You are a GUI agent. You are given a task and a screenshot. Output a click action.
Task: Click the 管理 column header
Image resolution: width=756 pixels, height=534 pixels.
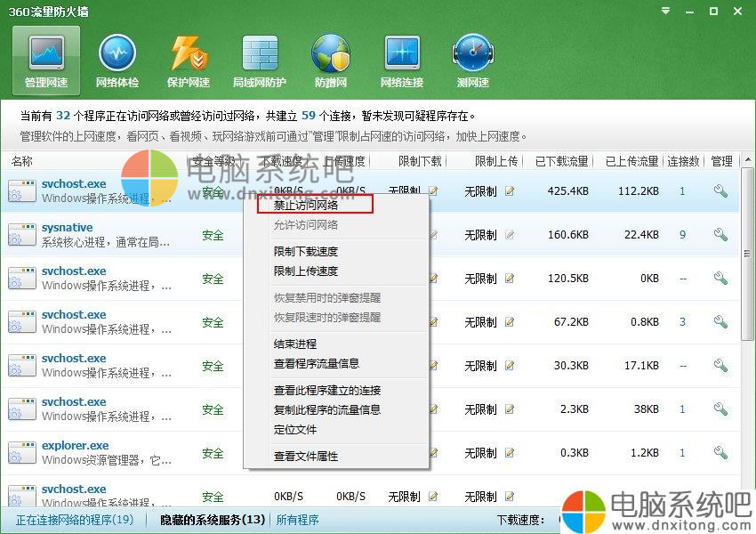(x=722, y=161)
